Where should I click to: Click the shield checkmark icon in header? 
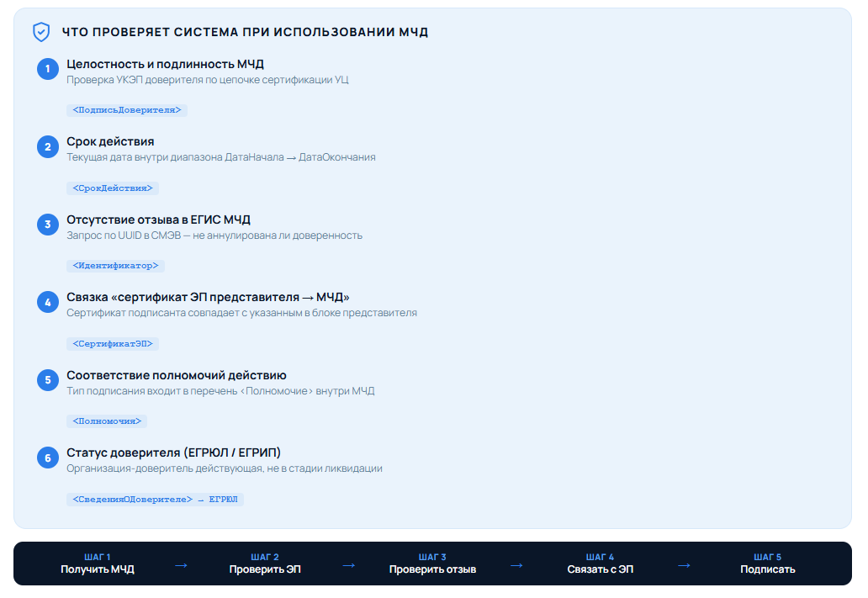tap(41, 32)
